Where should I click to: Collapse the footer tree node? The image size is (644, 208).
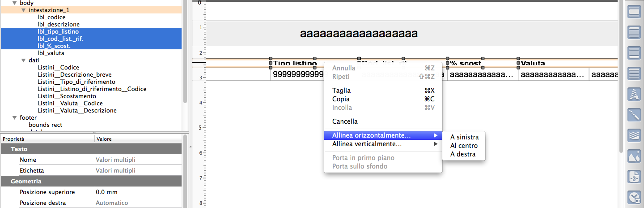15,117
